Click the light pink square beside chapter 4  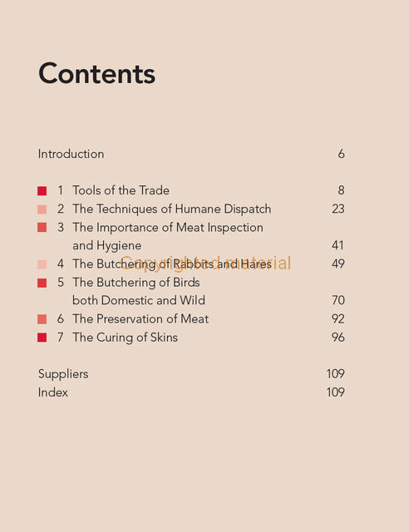click(42, 264)
